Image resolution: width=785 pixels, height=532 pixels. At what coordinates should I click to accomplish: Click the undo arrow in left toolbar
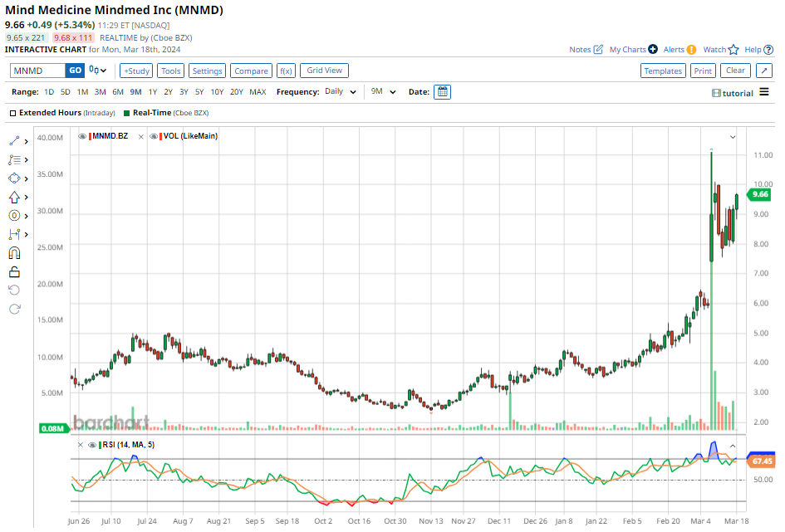tap(14, 290)
